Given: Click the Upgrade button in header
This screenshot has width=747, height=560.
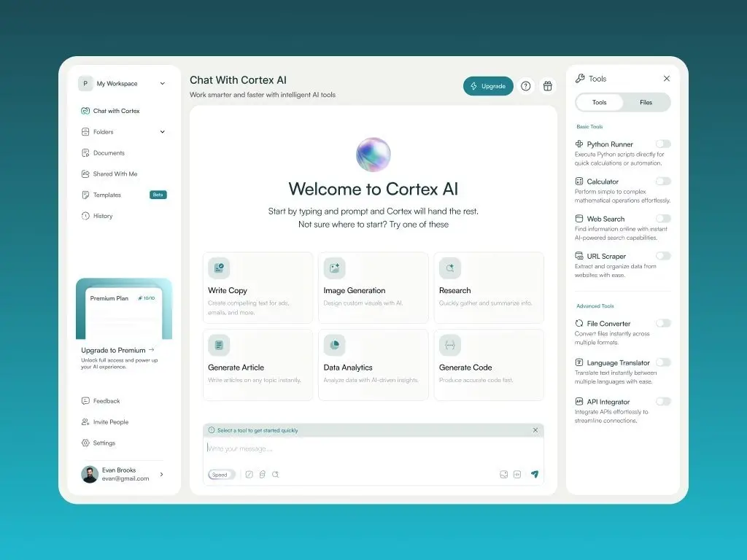Looking at the screenshot, I should point(488,86).
